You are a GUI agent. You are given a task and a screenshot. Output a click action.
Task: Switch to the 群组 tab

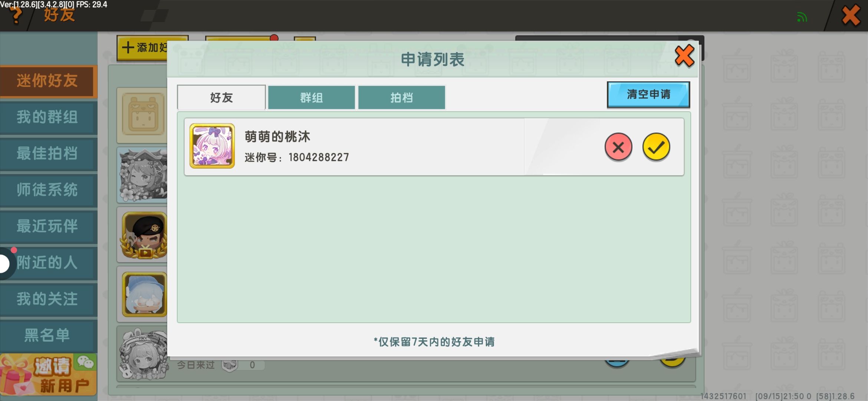[x=311, y=98]
